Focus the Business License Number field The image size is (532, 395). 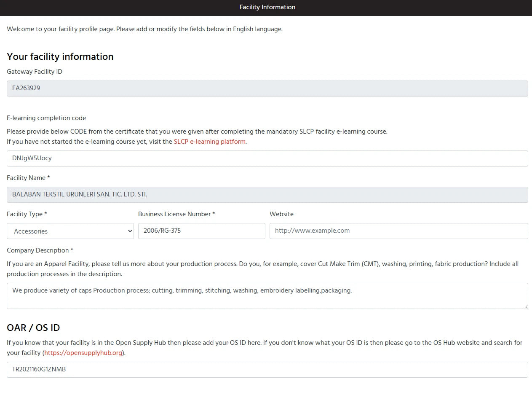pyautogui.click(x=201, y=231)
